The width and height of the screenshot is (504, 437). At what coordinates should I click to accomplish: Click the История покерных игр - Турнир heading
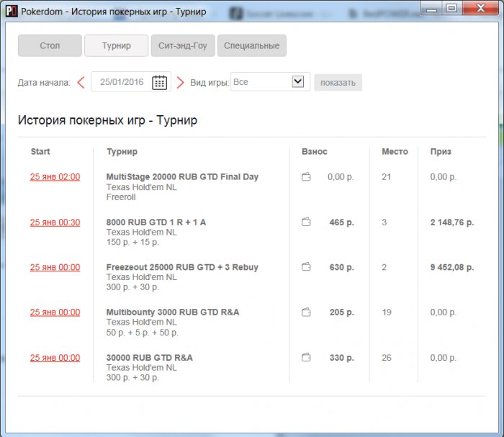pos(107,120)
